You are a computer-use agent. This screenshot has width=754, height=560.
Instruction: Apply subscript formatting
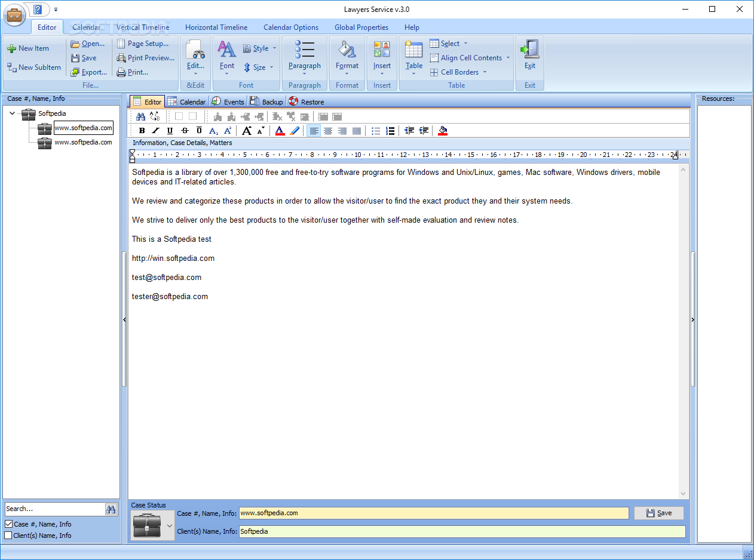[x=213, y=131]
